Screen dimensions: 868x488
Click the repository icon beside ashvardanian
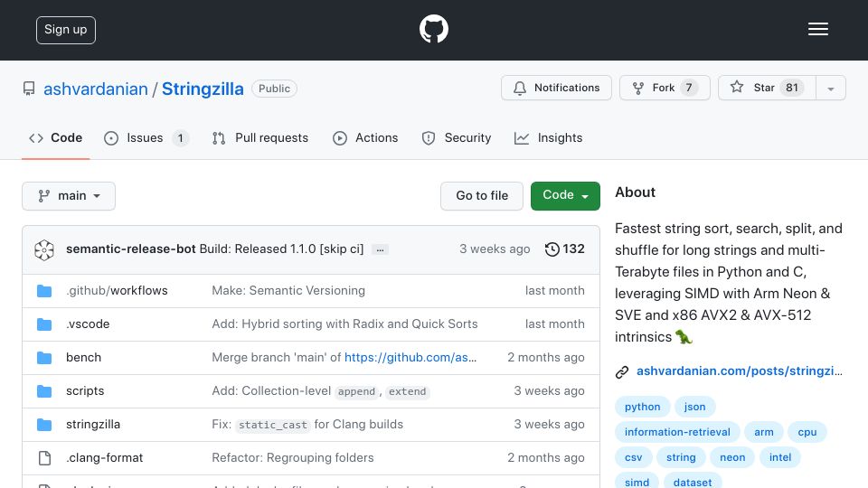click(x=29, y=89)
